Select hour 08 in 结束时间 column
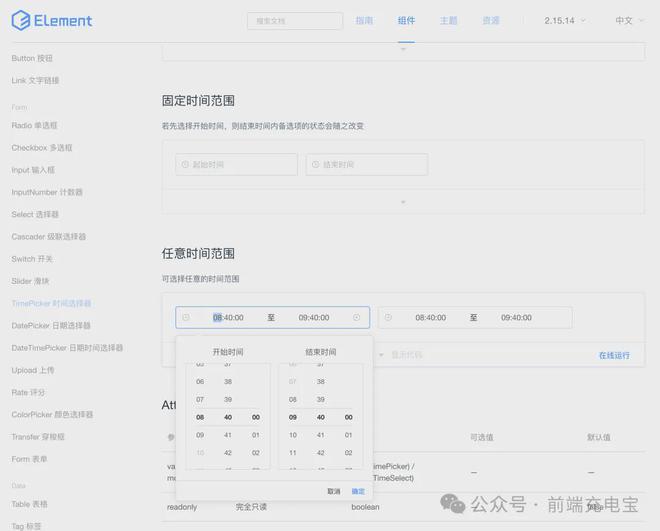The width and height of the screenshot is (660, 531). pyautogui.click(x=293, y=399)
